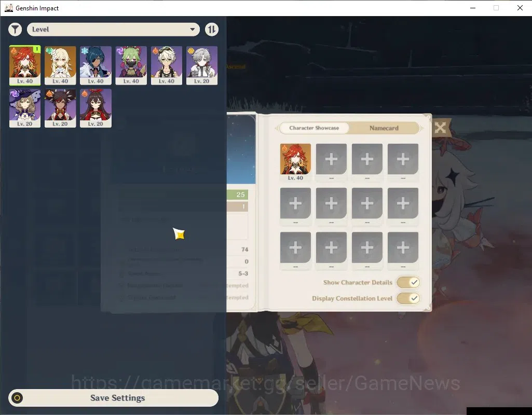Screen dimensions: 532x415
Task: Select the Xinyan spiky-hair character card
Action: pyautogui.click(x=60, y=108)
